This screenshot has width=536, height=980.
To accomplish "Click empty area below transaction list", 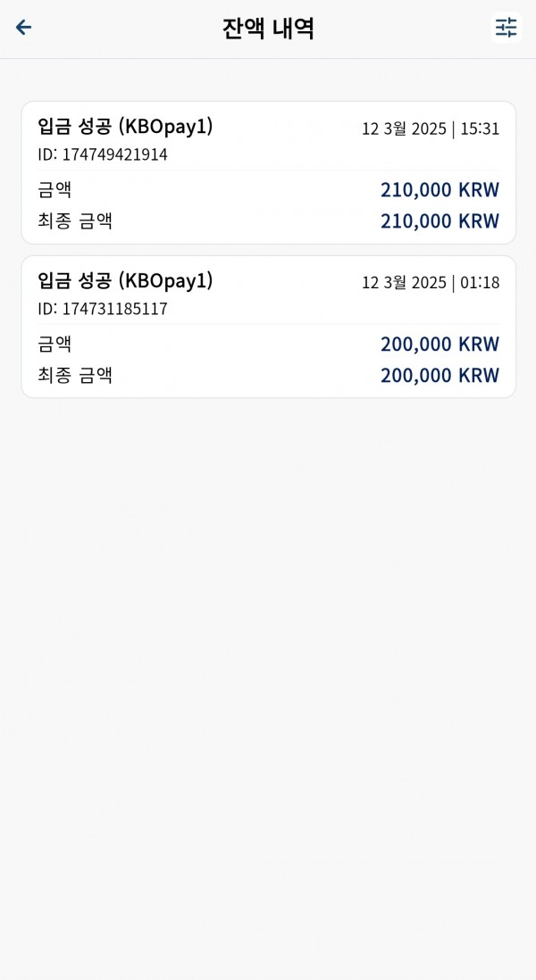I will coord(268,687).
